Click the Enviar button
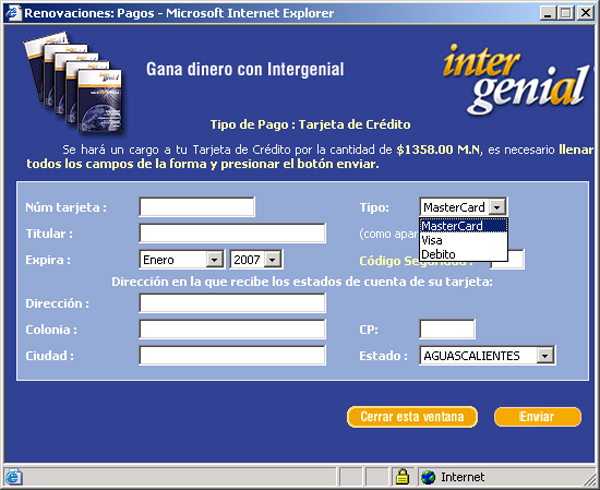Image resolution: width=600 pixels, height=490 pixels. (537, 417)
